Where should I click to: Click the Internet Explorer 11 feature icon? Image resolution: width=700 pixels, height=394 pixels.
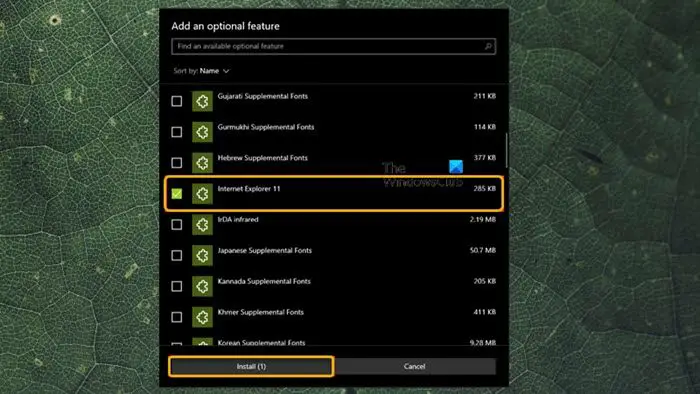(202, 194)
